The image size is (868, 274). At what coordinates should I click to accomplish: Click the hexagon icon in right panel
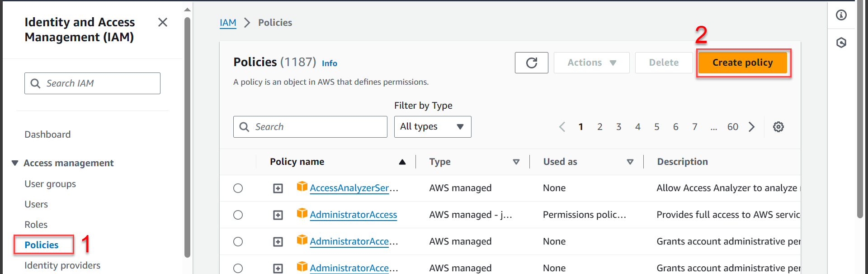pyautogui.click(x=841, y=43)
